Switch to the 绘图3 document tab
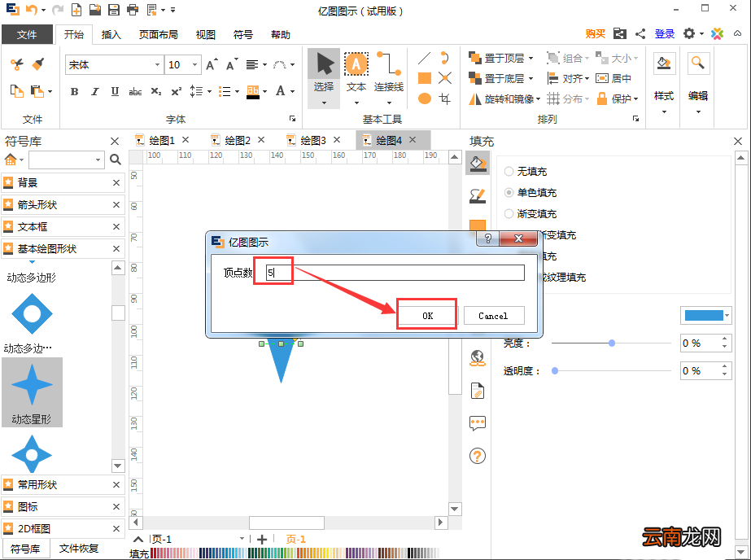 [x=313, y=140]
